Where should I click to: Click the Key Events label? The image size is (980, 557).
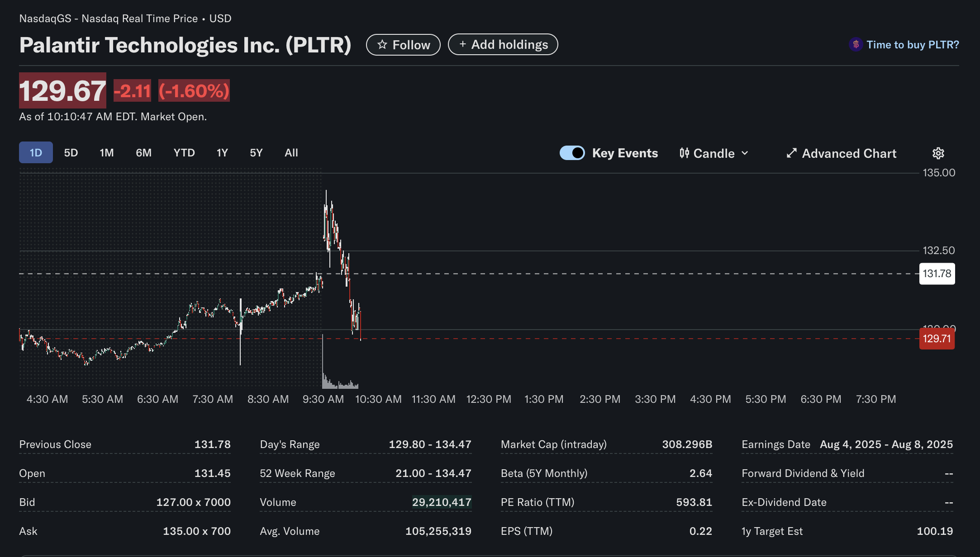click(x=625, y=153)
